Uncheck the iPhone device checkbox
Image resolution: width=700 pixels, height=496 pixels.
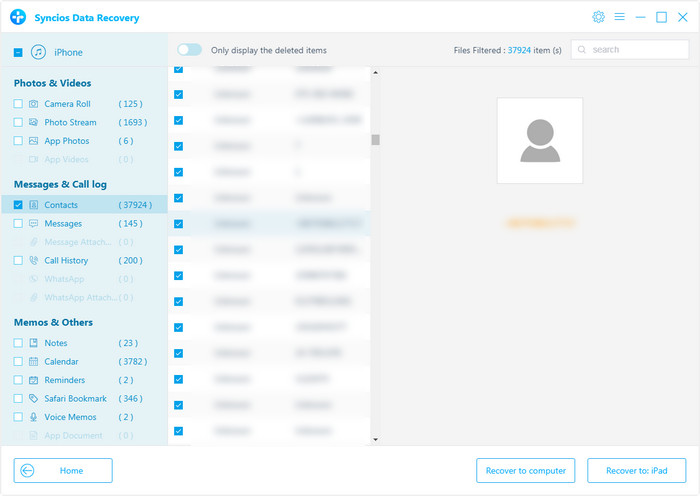[x=18, y=53]
